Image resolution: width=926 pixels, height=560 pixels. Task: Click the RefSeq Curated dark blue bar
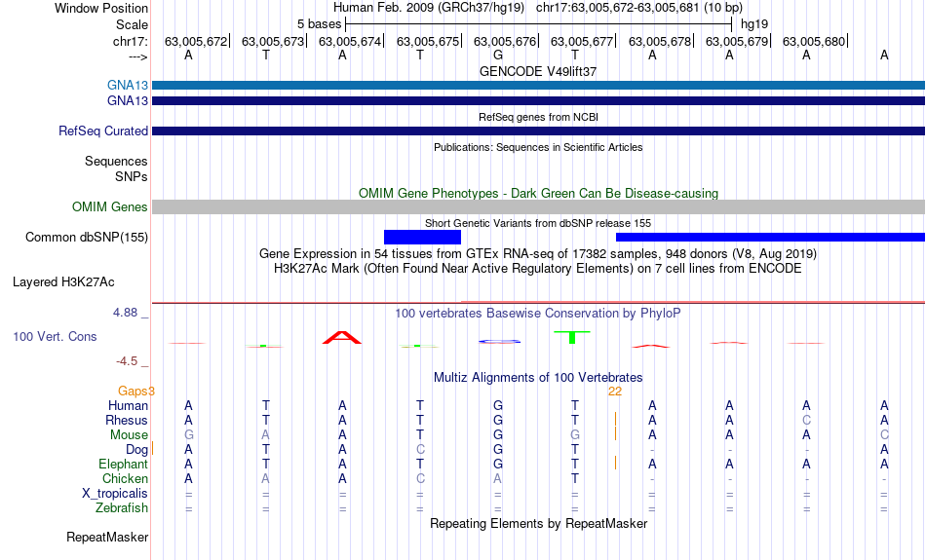539,131
